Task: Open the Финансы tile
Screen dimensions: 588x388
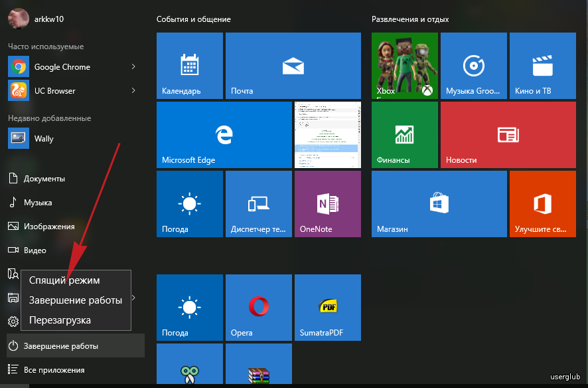Action: point(405,135)
